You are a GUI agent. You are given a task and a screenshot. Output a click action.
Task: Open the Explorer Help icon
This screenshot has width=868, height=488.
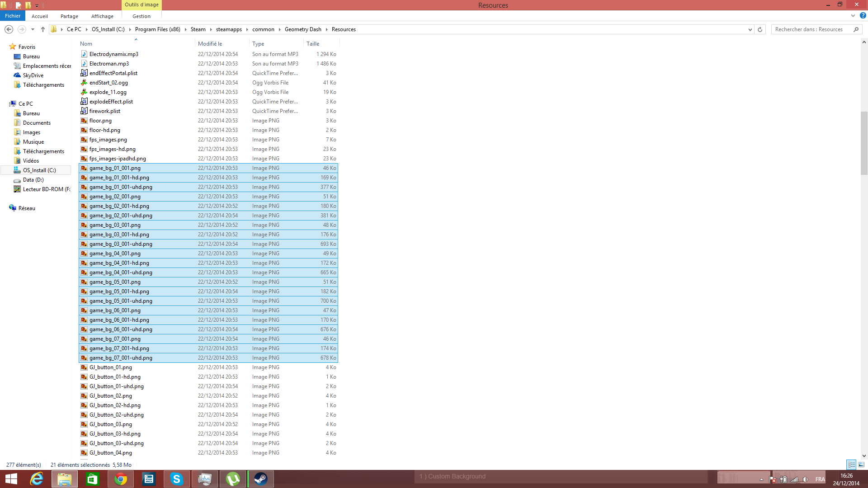(863, 16)
